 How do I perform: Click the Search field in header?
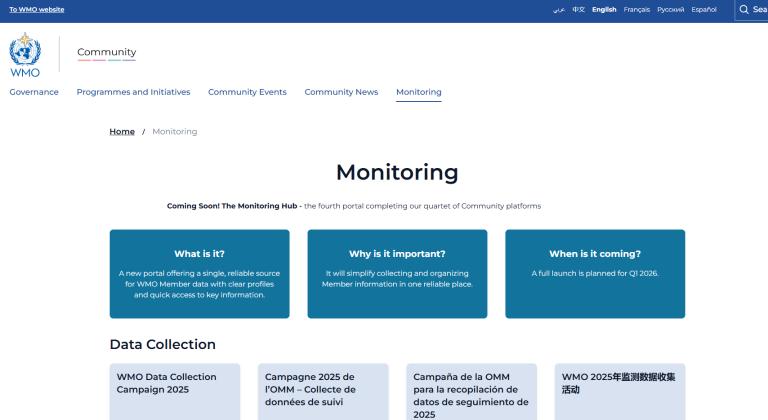tap(751, 10)
